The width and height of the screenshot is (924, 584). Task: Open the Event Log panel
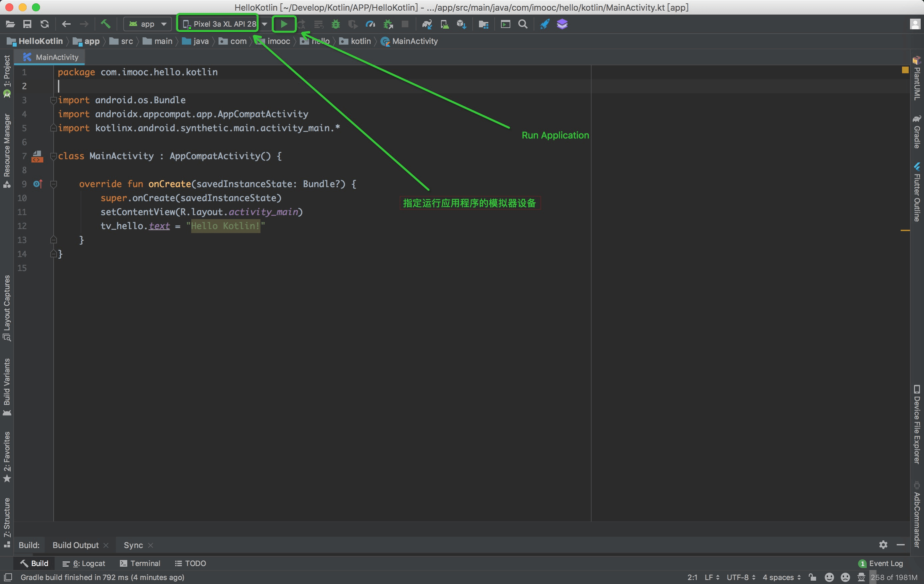[881, 563]
